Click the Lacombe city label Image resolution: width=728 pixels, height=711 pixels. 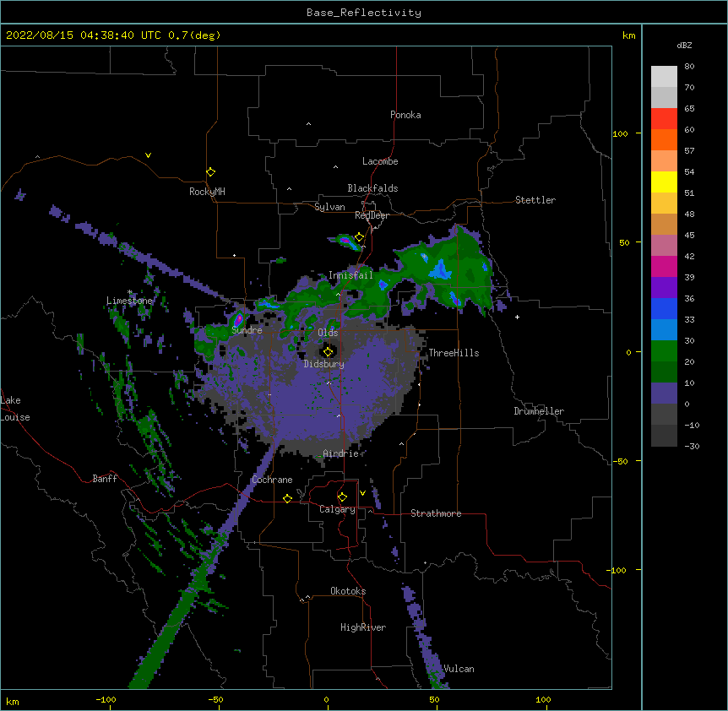tap(380, 161)
